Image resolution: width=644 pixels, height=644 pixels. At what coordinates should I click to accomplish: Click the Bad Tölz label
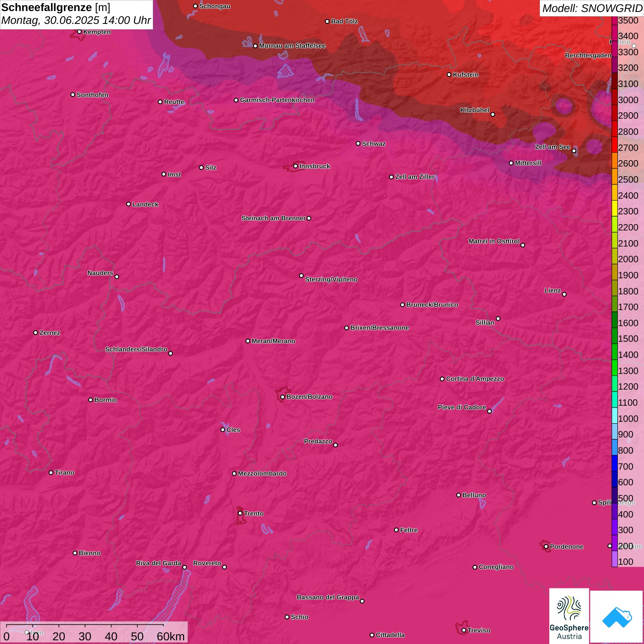click(x=345, y=21)
